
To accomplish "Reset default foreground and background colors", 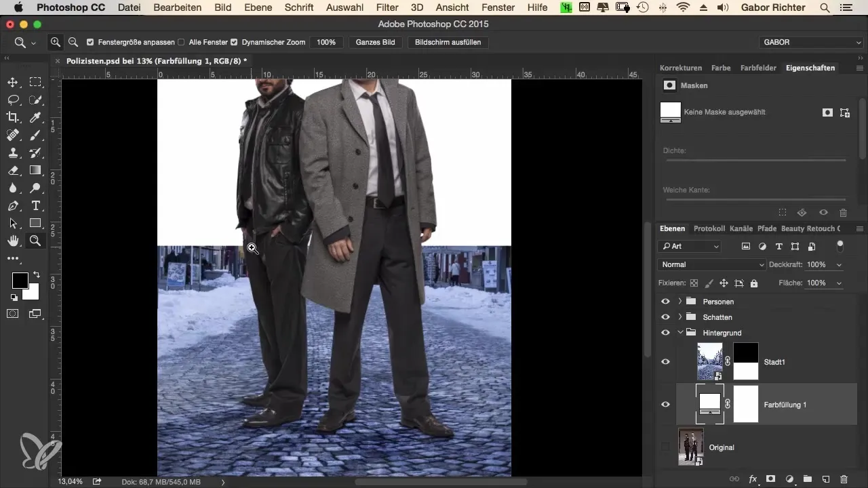I will (x=14, y=297).
